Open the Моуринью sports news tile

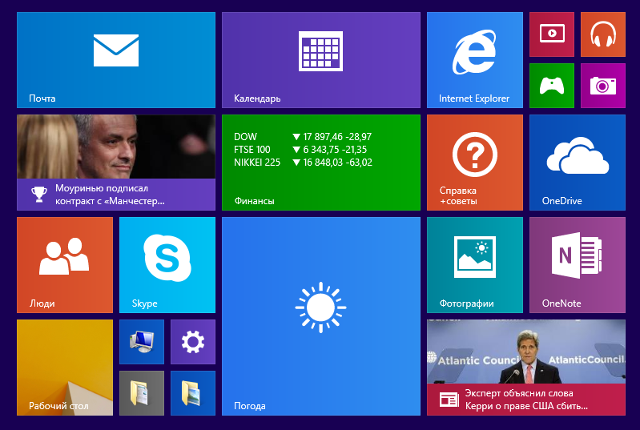click(x=116, y=162)
